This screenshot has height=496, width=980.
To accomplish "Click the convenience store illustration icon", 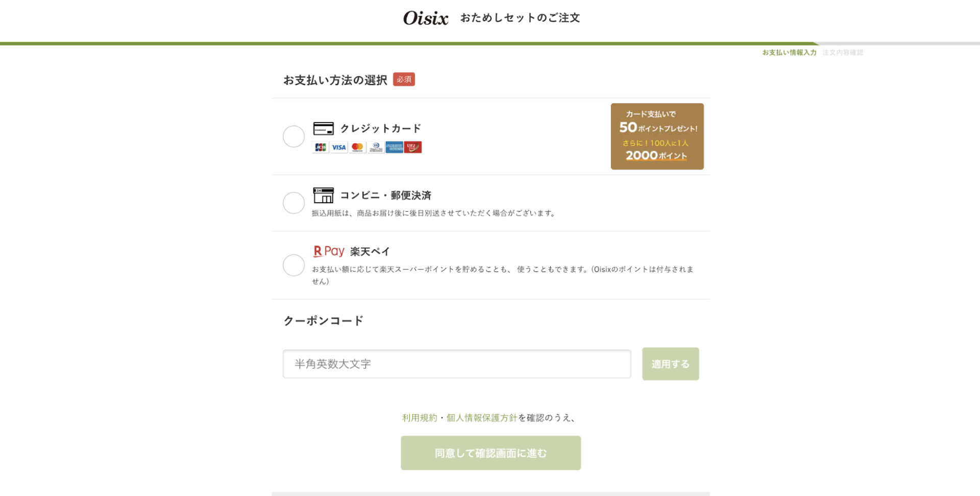I will click(323, 195).
